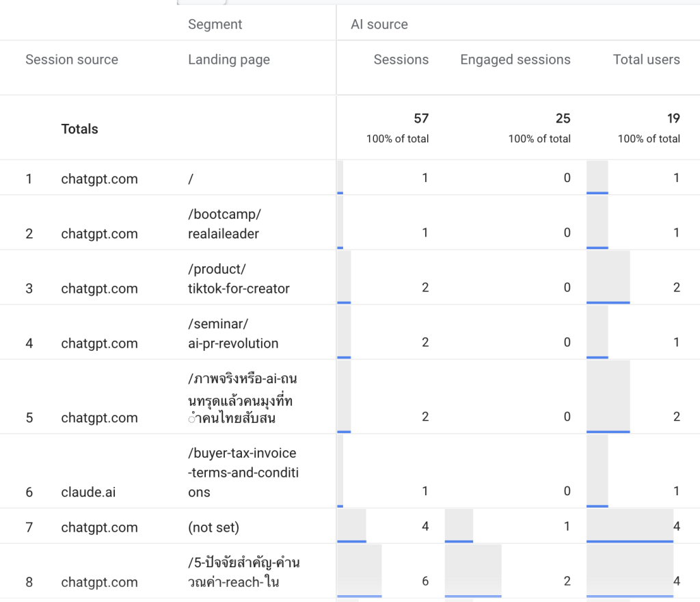Select the /buyer-tax-invoice-terms-and-conditions landing page

[x=243, y=472]
